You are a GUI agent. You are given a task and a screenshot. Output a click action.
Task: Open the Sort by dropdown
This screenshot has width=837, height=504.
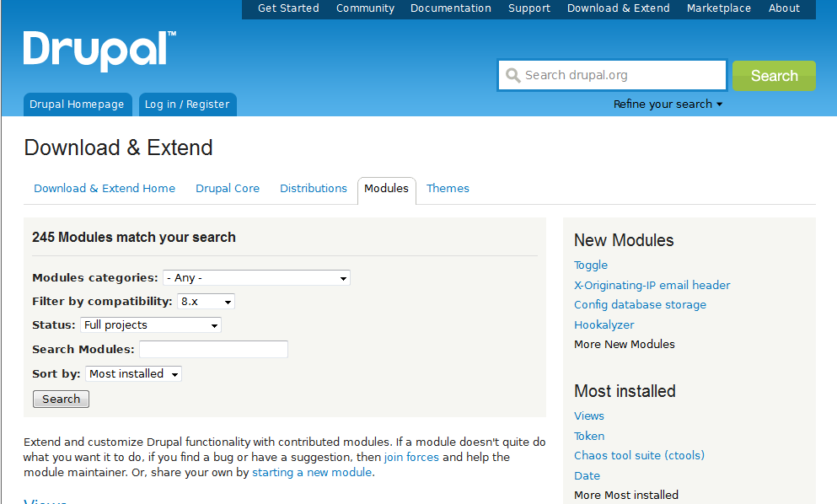click(133, 374)
